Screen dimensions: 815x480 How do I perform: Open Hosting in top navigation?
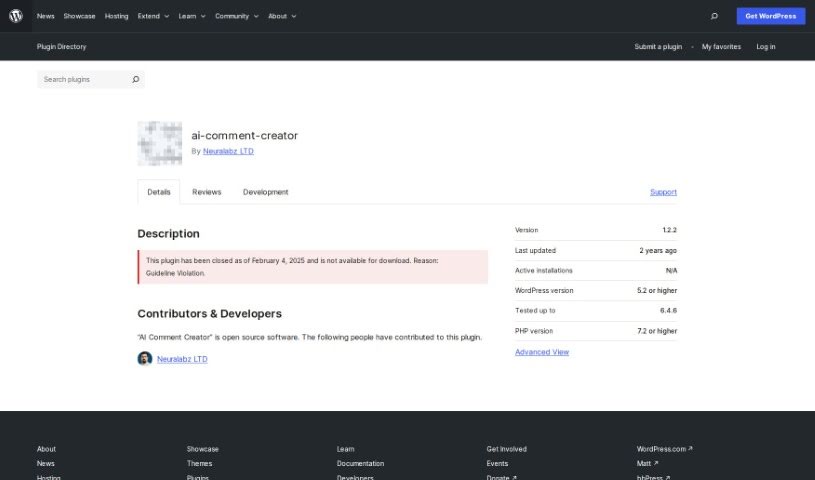pyautogui.click(x=116, y=16)
